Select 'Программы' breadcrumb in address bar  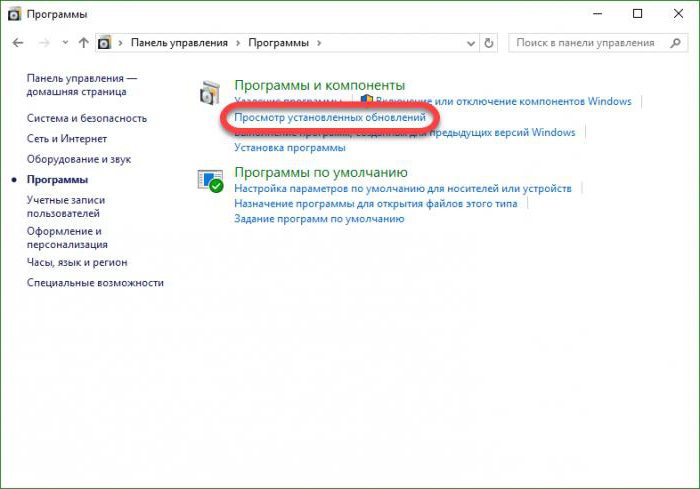279,43
